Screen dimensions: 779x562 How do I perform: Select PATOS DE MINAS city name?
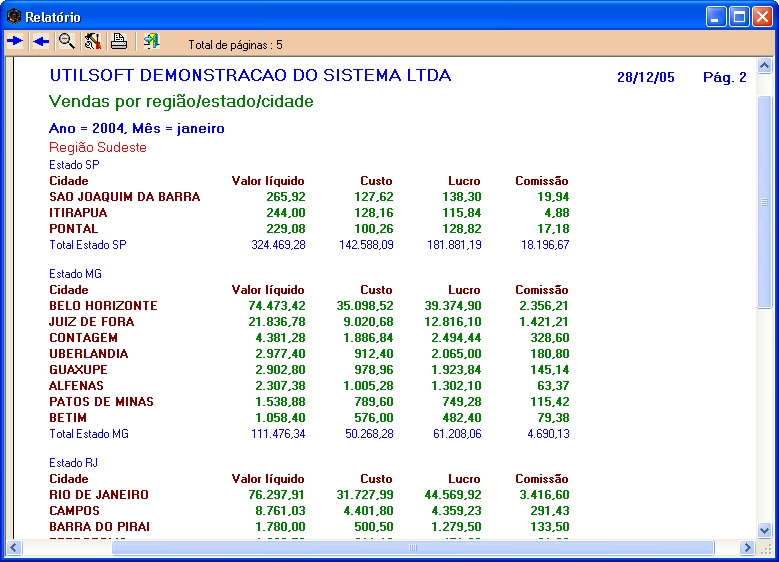[101, 401]
